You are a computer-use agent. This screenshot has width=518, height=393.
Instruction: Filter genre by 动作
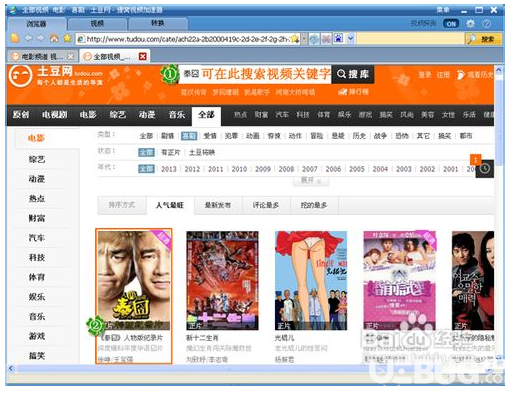[295, 136]
